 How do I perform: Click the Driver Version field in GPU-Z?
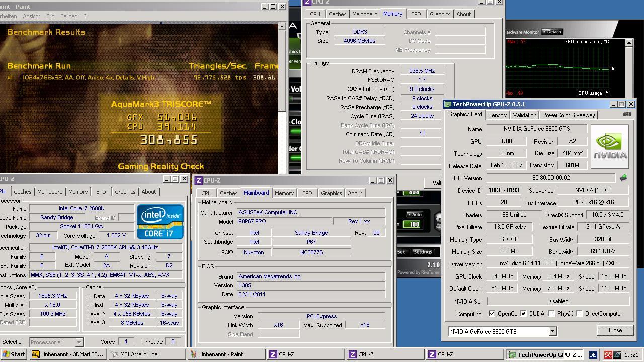point(558,263)
